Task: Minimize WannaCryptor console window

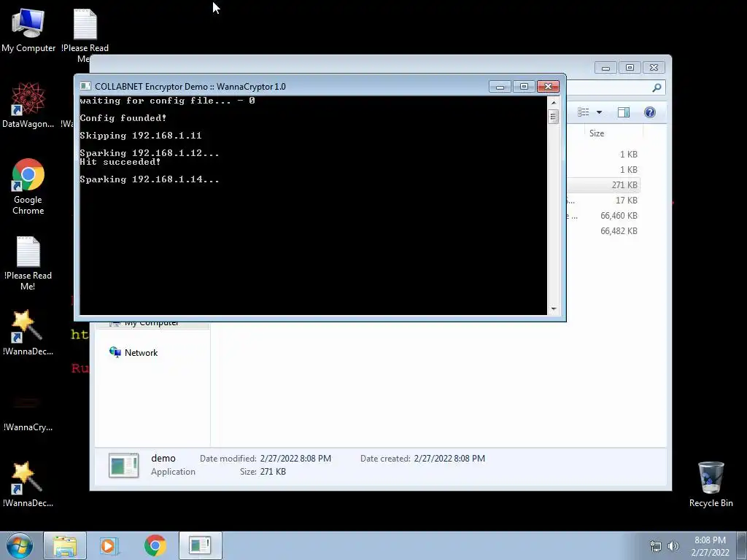Action: pos(500,87)
